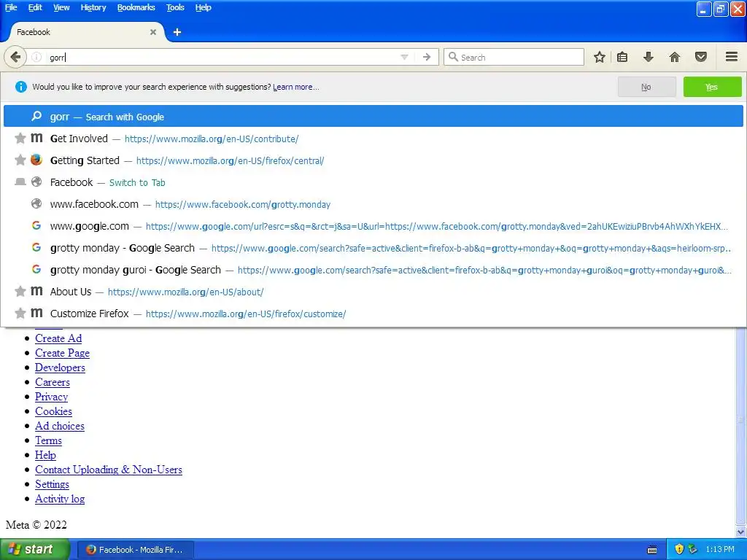Viewport: 747px width, 560px height.
Task: Decline search suggestions with No button
Action: 646,87
